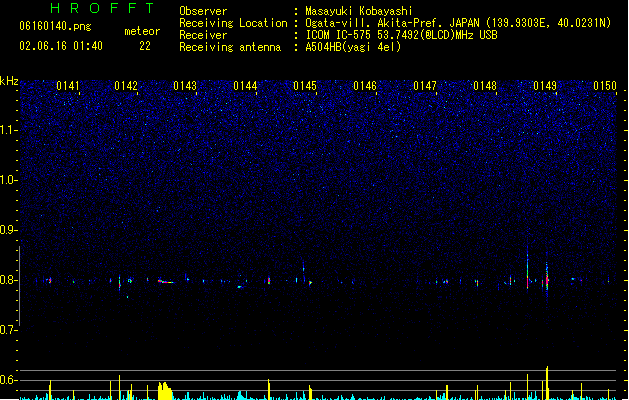
Task: Click the 0142 time marker
Action: pyautogui.click(x=126, y=86)
